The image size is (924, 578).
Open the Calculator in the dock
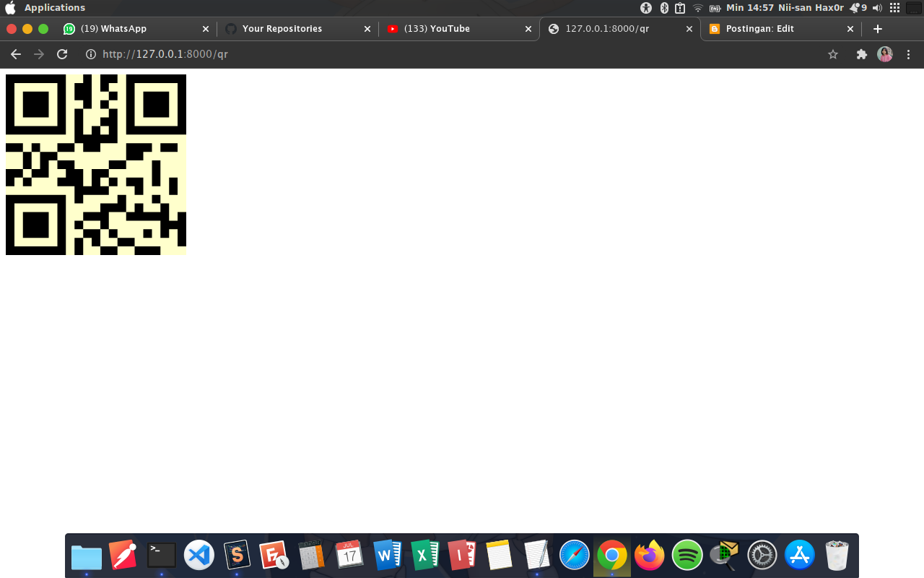tap(312, 556)
